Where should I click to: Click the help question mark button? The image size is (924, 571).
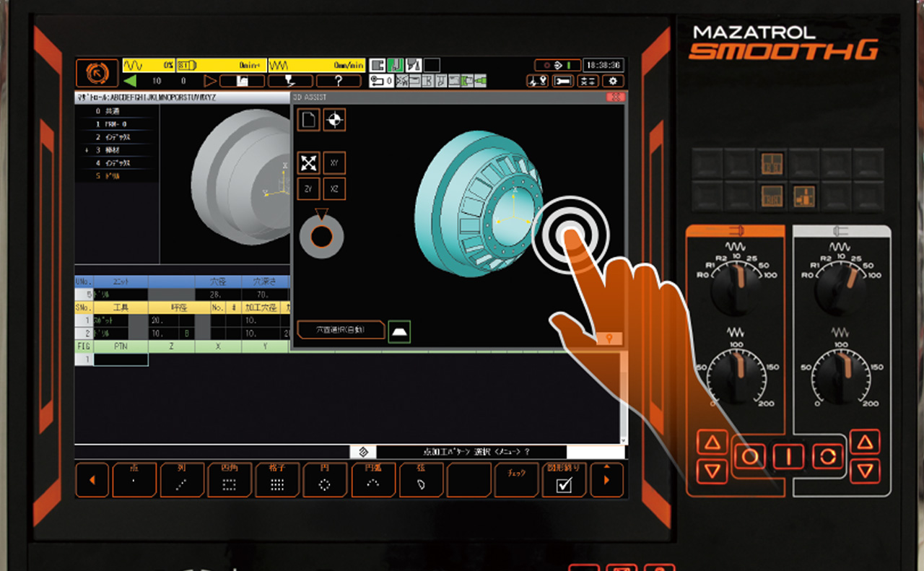337,81
